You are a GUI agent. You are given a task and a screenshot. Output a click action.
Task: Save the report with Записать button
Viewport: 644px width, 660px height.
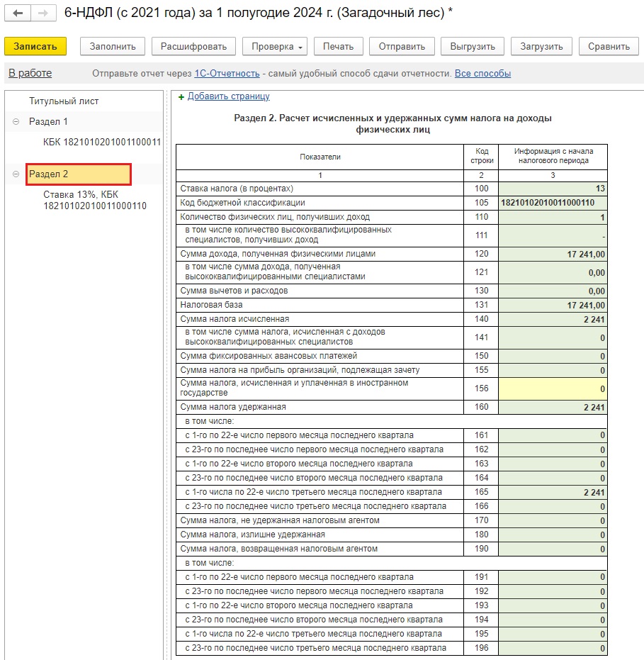click(x=35, y=46)
